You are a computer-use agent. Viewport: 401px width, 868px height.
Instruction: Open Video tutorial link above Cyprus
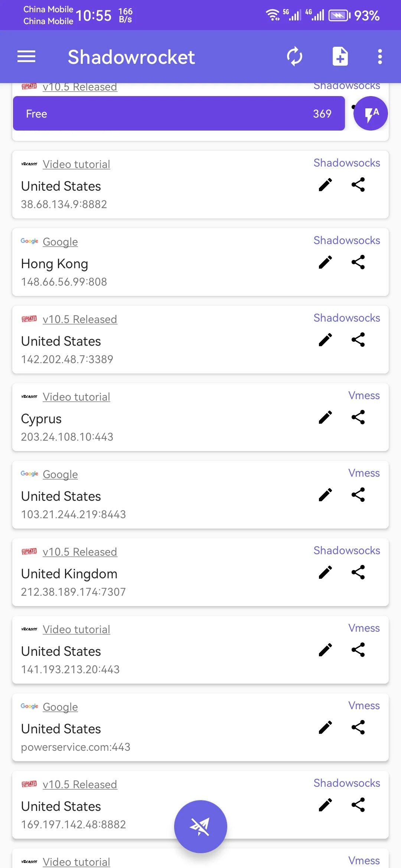click(x=76, y=397)
